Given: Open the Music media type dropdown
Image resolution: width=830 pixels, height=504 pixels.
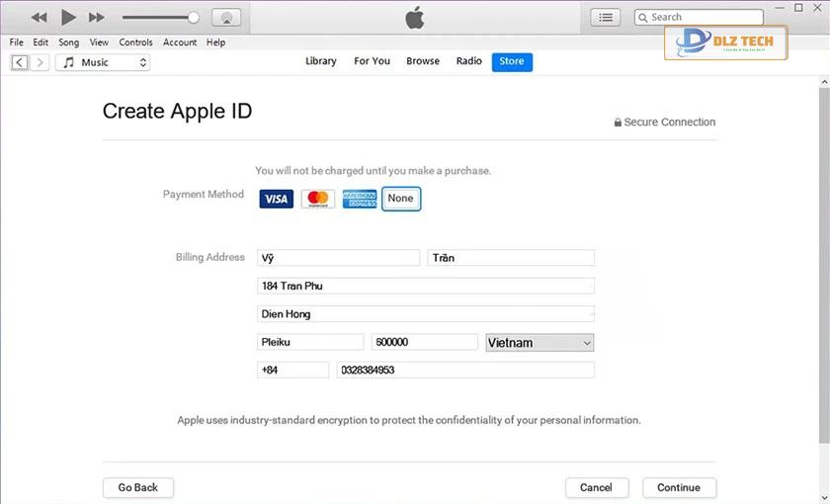Looking at the screenshot, I should point(103,62).
